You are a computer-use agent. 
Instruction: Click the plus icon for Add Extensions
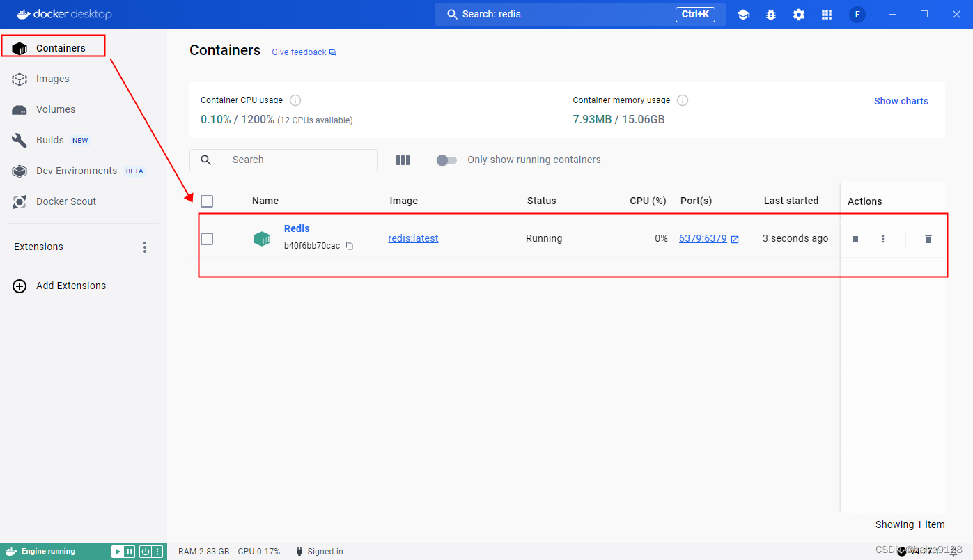(x=20, y=286)
